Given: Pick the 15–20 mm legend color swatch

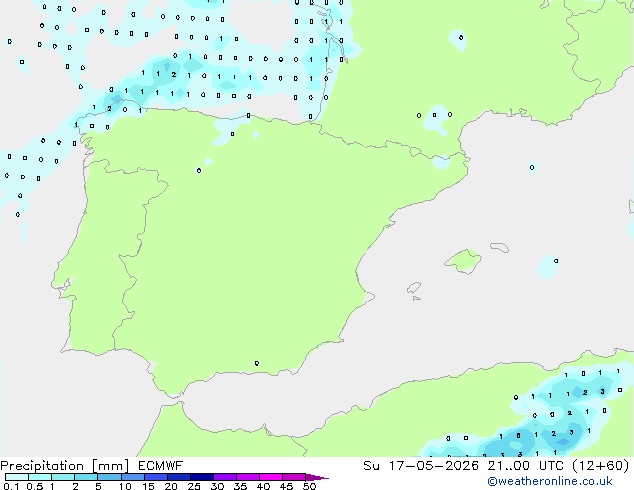Looking at the screenshot, I should click(x=155, y=477).
